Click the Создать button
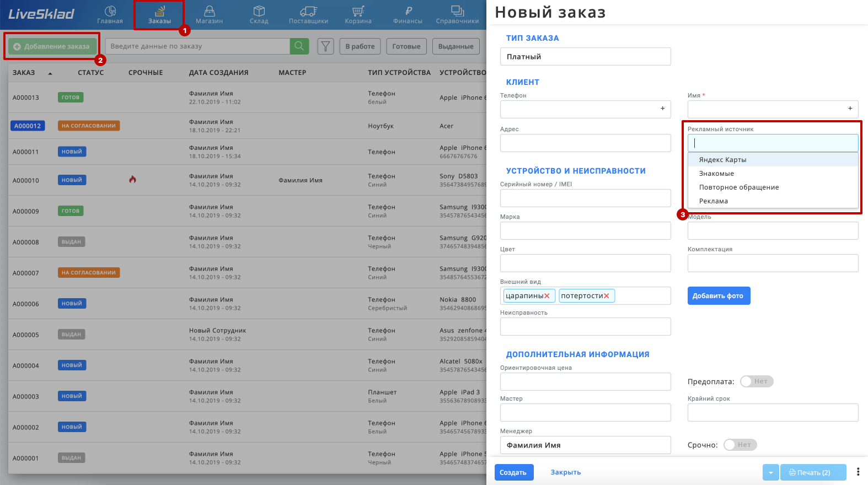Viewport: 868px width, 485px height. pos(514,472)
